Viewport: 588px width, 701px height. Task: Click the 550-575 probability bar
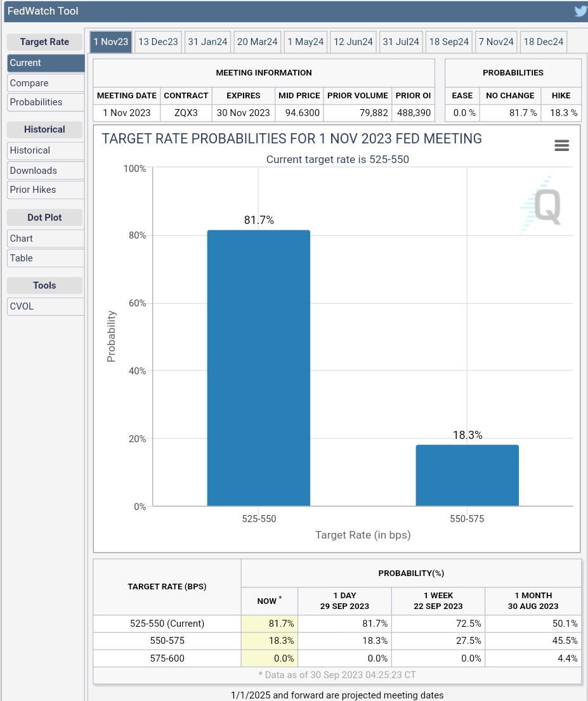467,475
